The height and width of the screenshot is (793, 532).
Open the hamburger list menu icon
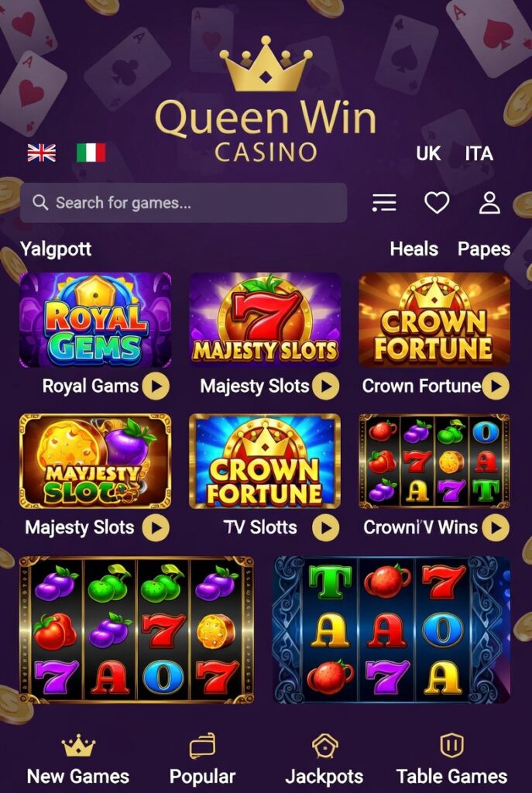(384, 203)
